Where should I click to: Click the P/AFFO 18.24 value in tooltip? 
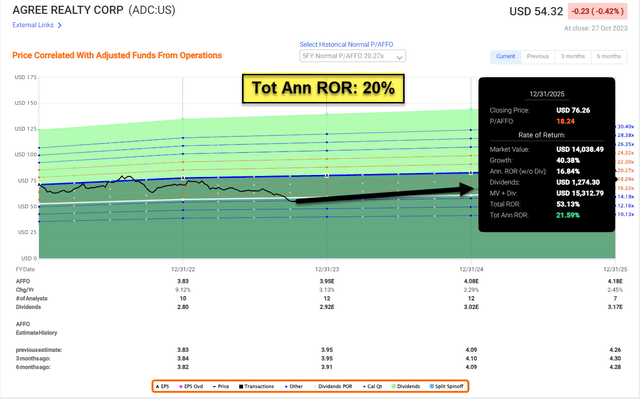pos(565,121)
